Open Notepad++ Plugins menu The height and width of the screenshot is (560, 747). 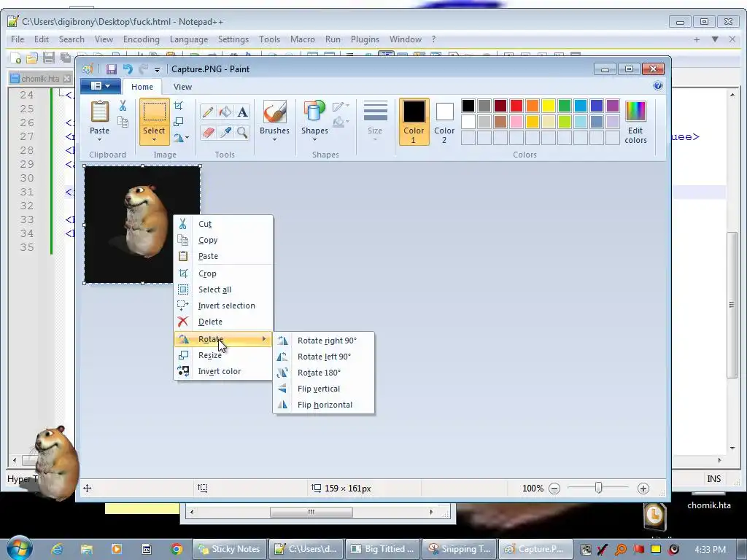click(365, 39)
